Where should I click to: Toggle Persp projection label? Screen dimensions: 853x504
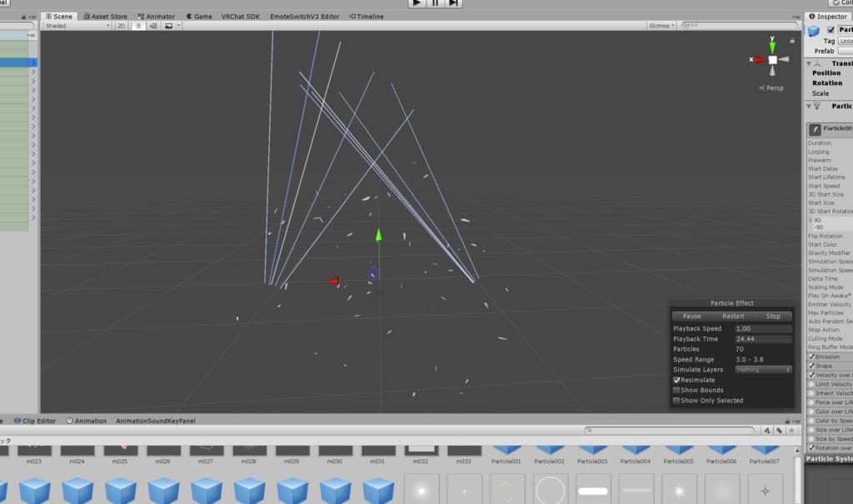point(771,87)
